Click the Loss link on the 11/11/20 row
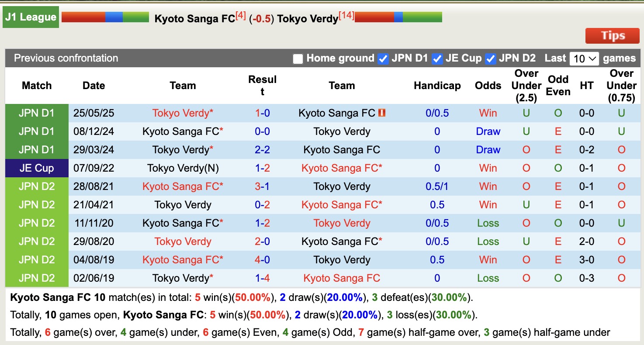The width and height of the screenshot is (644, 345). pyautogui.click(x=488, y=223)
